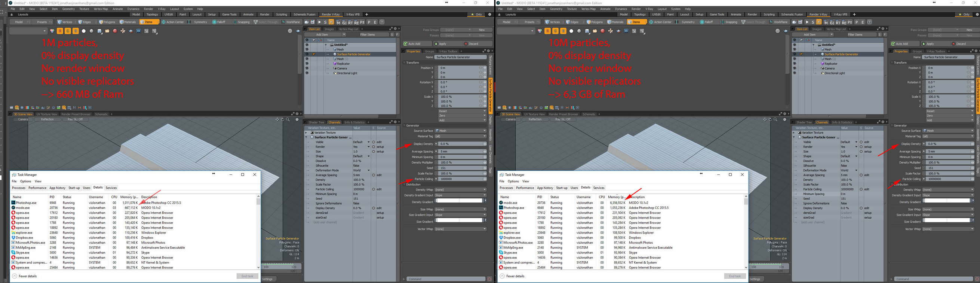Open Performance tab in left Task Manager
The image size is (980, 283).
coord(37,188)
